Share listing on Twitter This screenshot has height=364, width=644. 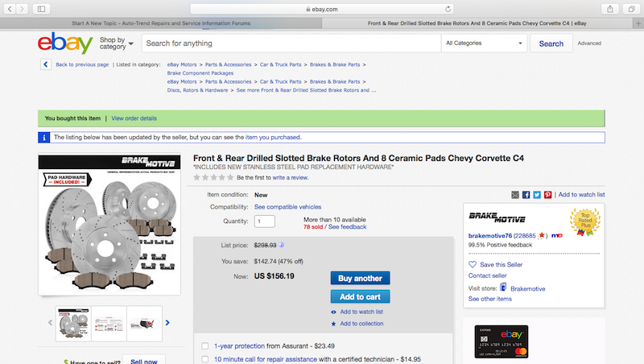[x=537, y=195]
